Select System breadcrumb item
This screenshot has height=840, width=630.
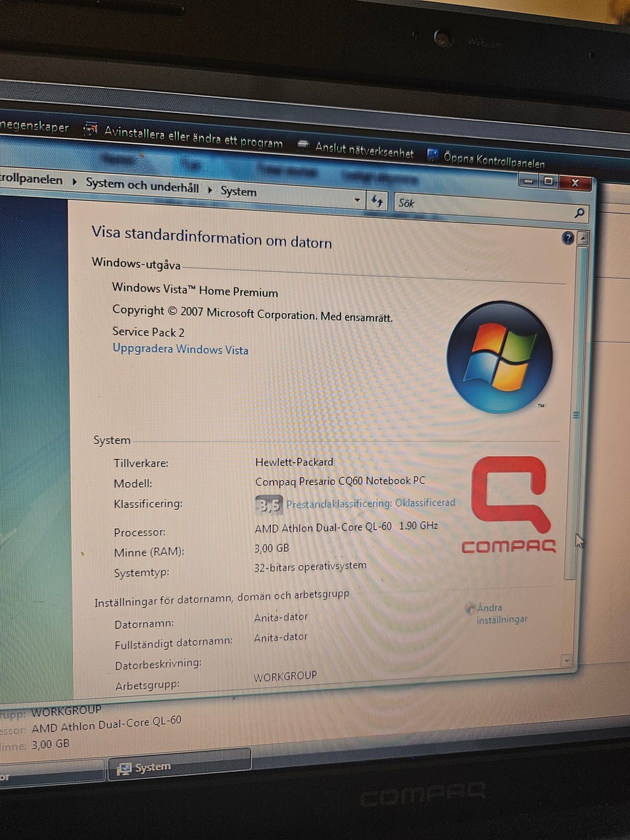click(238, 191)
